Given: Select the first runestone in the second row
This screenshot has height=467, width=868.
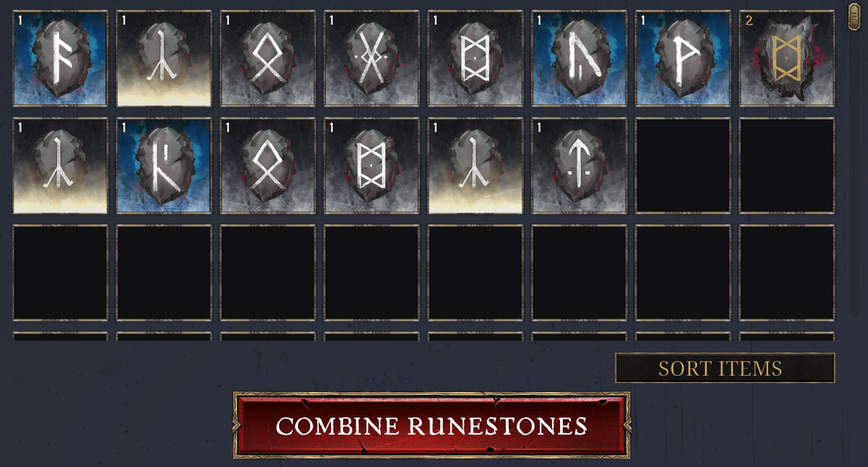Looking at the screenshot, I should tap(60, 165).
